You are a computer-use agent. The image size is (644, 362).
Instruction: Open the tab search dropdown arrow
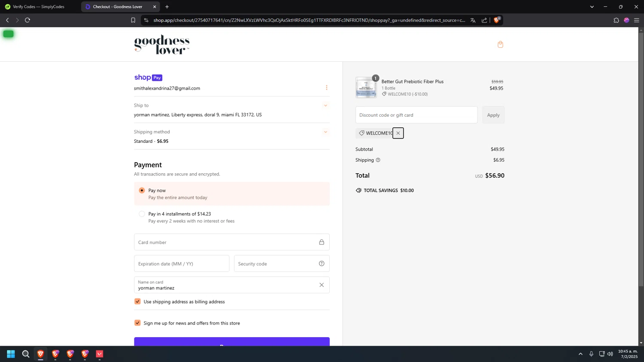tap(592, 7)
